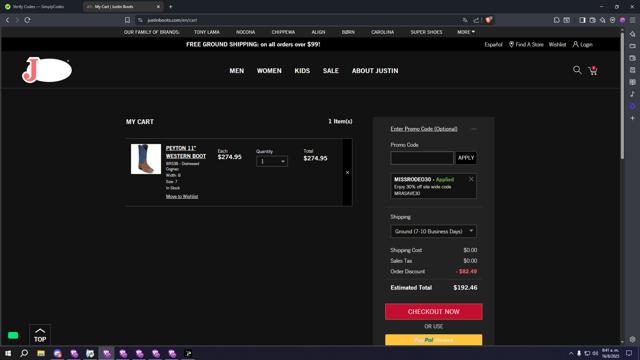Click the Order Discount -$82.49 value
The image size is (640, 360).
(466, 271)
